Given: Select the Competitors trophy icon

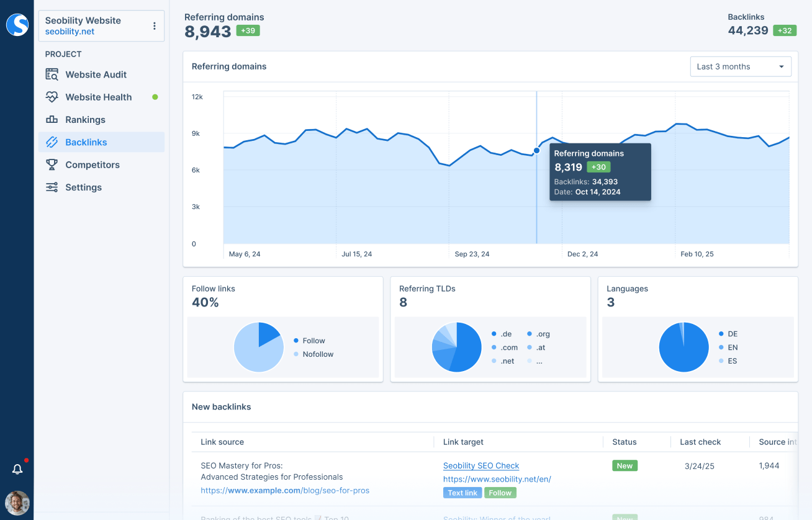Looking at the screenshot, I should click(x=53, y=164).
